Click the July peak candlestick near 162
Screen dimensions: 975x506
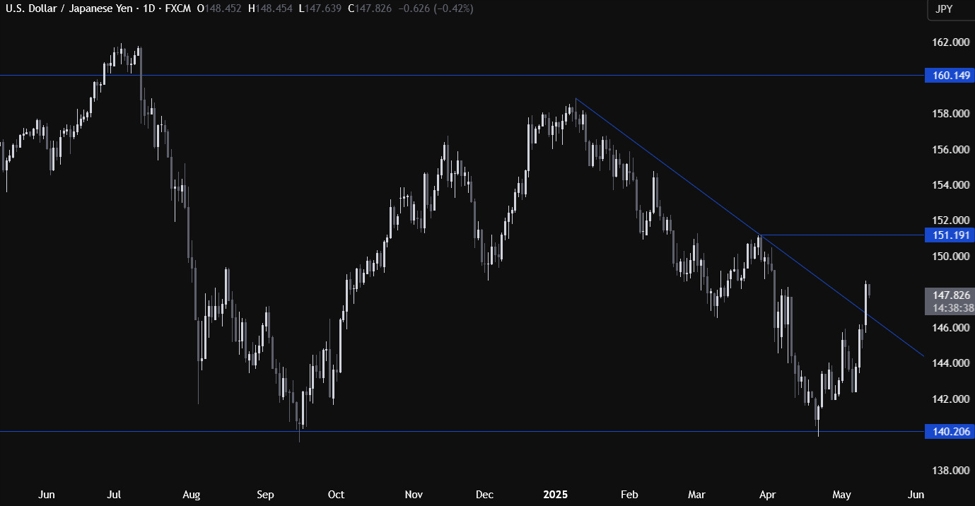121,55
